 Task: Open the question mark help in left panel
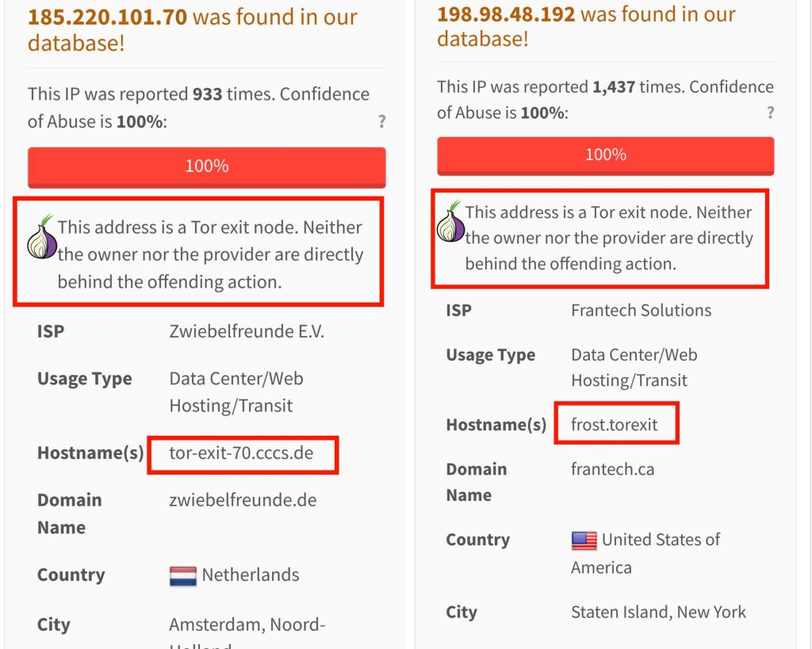[x=381, y=121]
